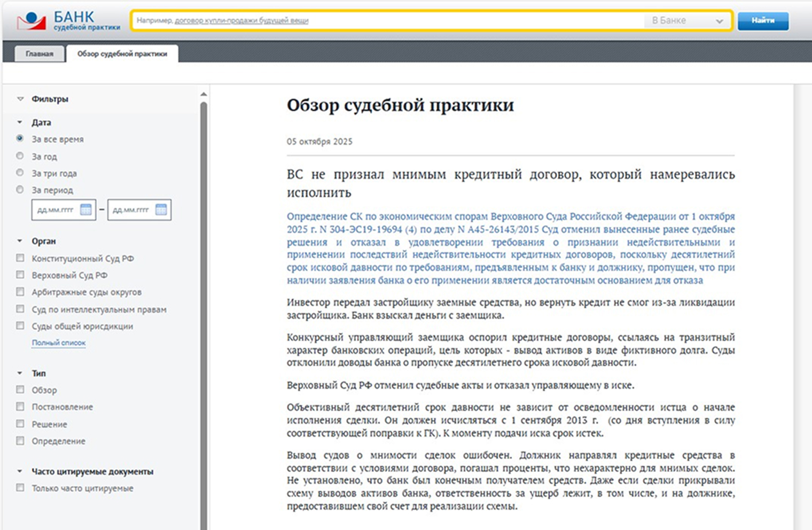Click the Банк судебной практики logo

click(x=68, y=21)
